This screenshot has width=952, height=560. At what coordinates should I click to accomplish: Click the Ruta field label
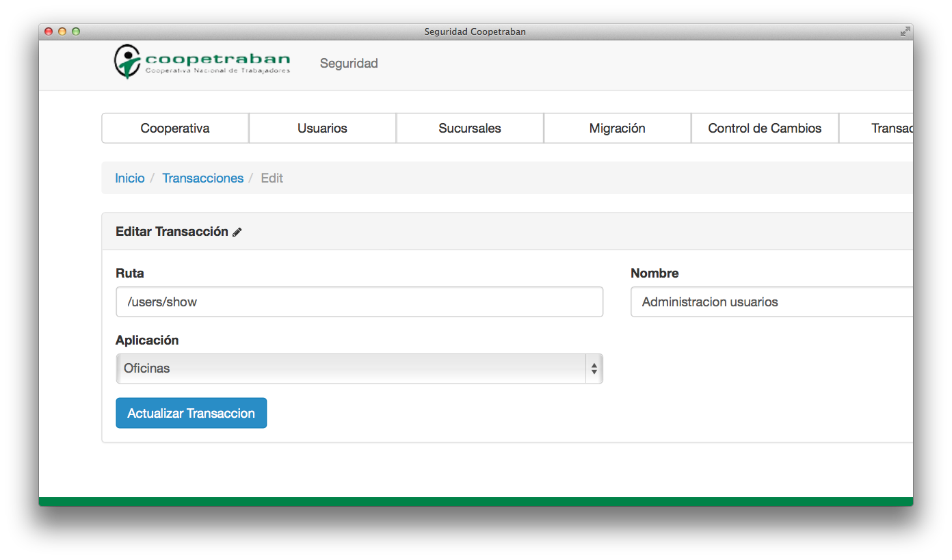tap(130, 273)
